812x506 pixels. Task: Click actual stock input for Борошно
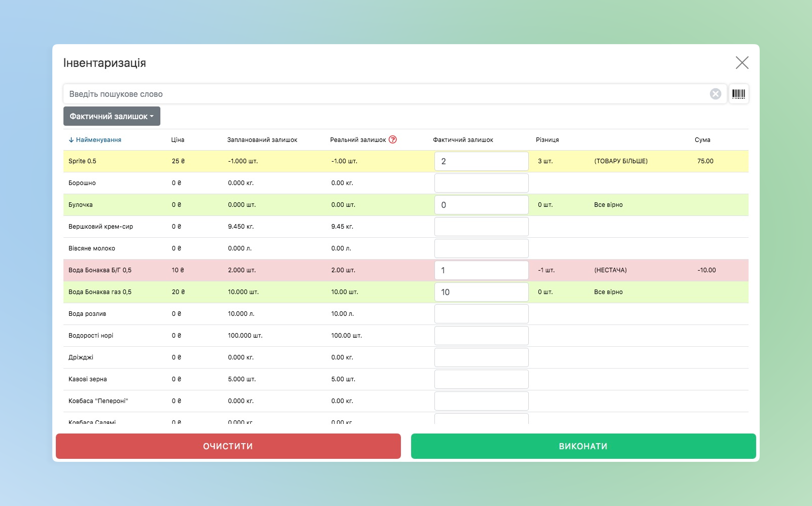click(x=481, y=183)
